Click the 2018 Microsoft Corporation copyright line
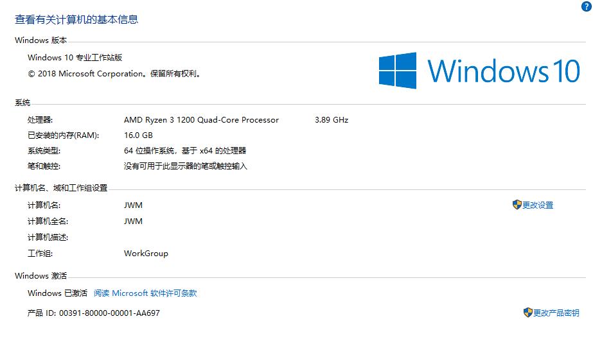Screen dimensions: 593x364 coord(114,74)
